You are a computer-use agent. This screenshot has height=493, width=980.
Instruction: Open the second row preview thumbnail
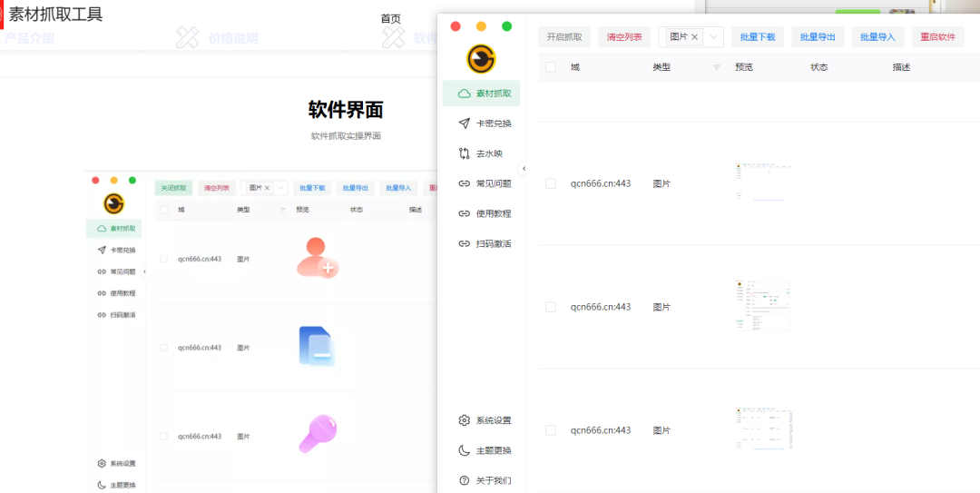(x=762, y=305)
